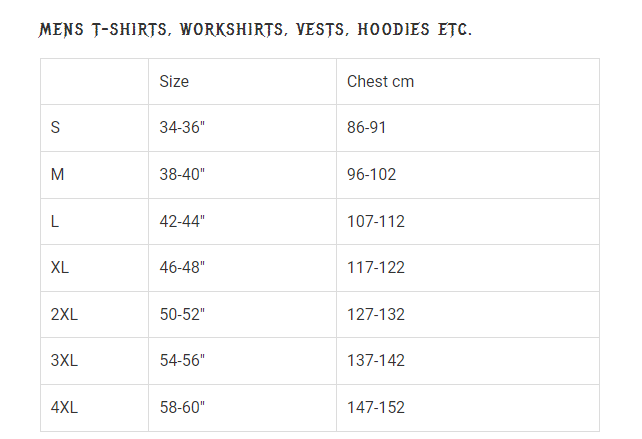This screenshot has height=439, width=642.
Task: Click the 2XL size row label
Action: (64, 315)
